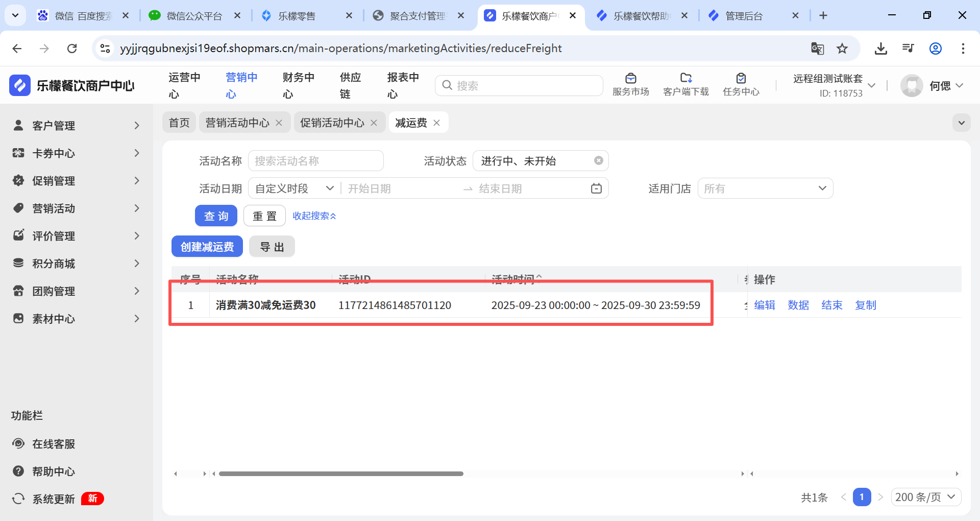Click the 重置 reset button
This screenshot has width=980, height=521.
tap(264, 216)
